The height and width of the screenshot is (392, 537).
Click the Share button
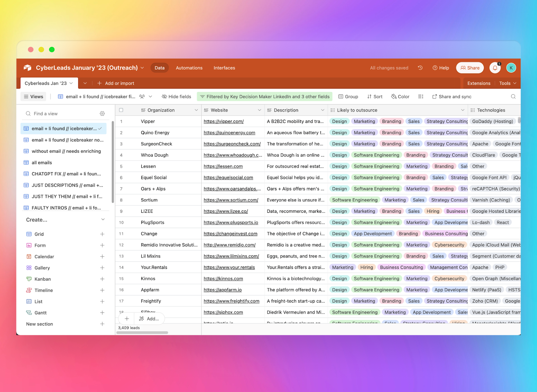[470, 68]
